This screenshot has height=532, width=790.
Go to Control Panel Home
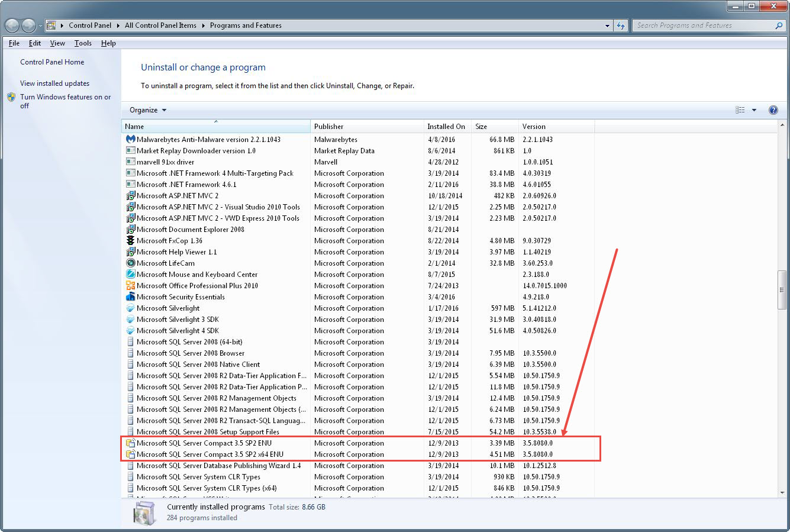click(52, 62)
